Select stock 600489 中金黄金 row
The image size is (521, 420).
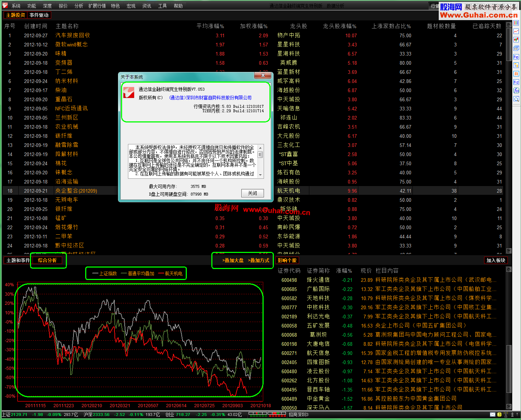(389, 399)
